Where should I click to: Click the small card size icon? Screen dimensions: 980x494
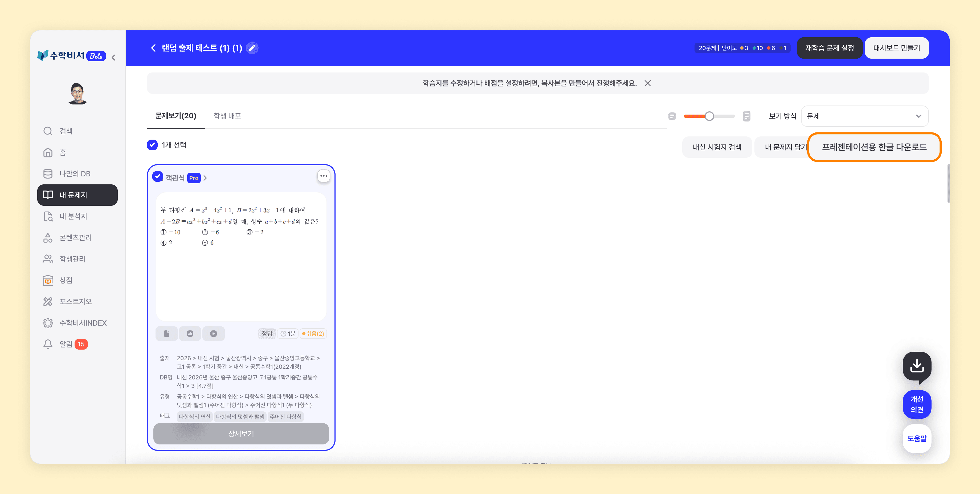672,116
